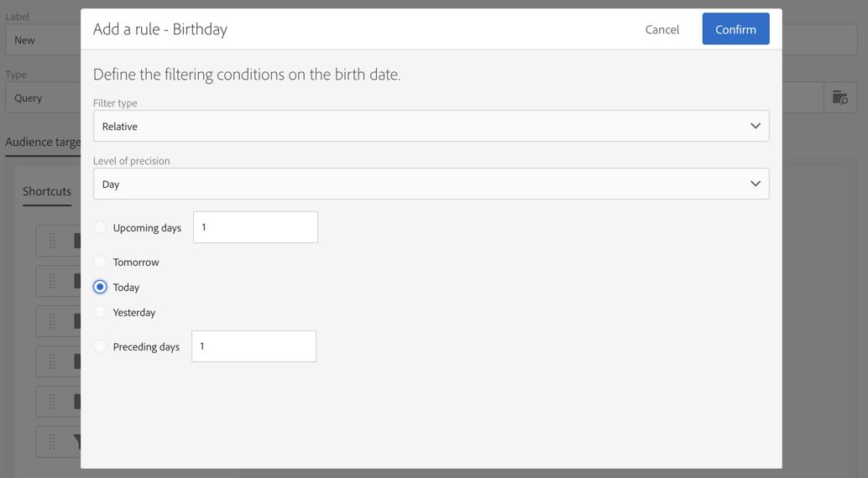
Task: Click the first shortcut's dark block icon
Action: 76,241
